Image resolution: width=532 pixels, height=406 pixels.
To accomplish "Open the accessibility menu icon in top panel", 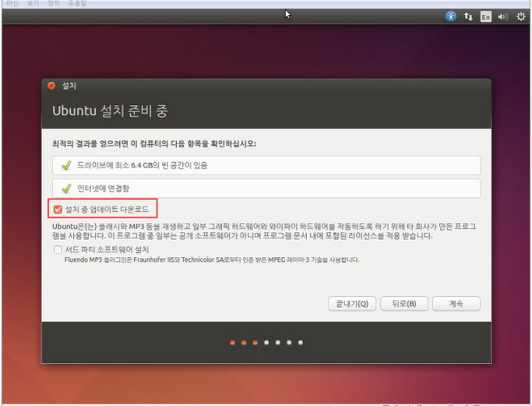I will 450,16.
